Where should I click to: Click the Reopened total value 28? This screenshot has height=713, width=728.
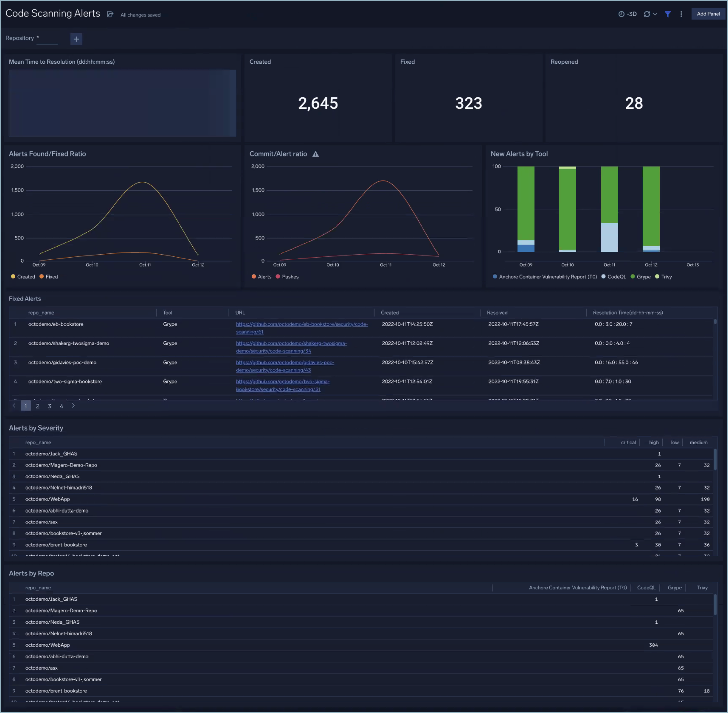(x=634, y=103)
